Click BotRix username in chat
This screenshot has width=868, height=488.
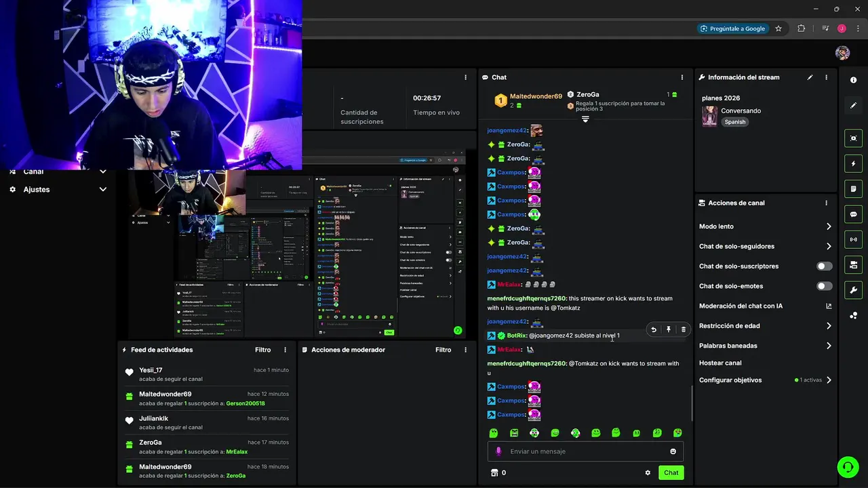(x=517, y=335)
